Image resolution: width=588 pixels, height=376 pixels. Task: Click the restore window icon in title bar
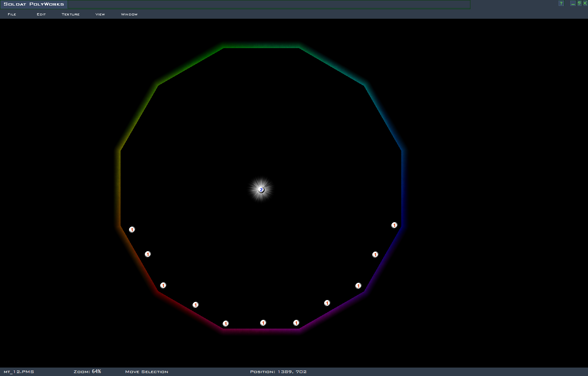579,3
